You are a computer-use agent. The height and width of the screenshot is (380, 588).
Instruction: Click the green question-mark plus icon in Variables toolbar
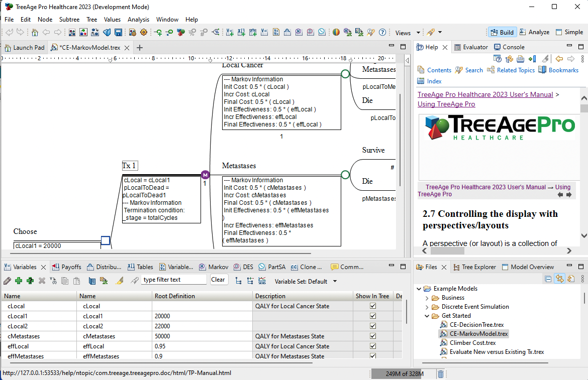point(30,281)
